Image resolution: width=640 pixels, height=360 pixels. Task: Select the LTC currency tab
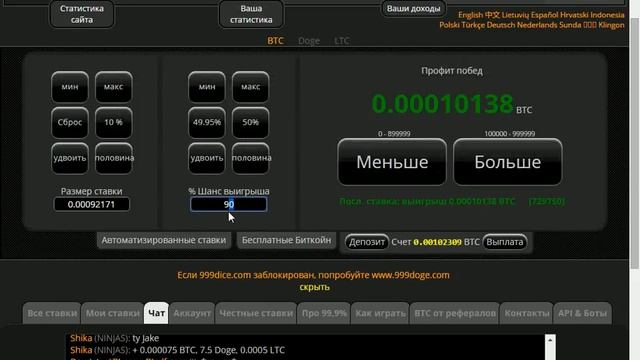342,41
